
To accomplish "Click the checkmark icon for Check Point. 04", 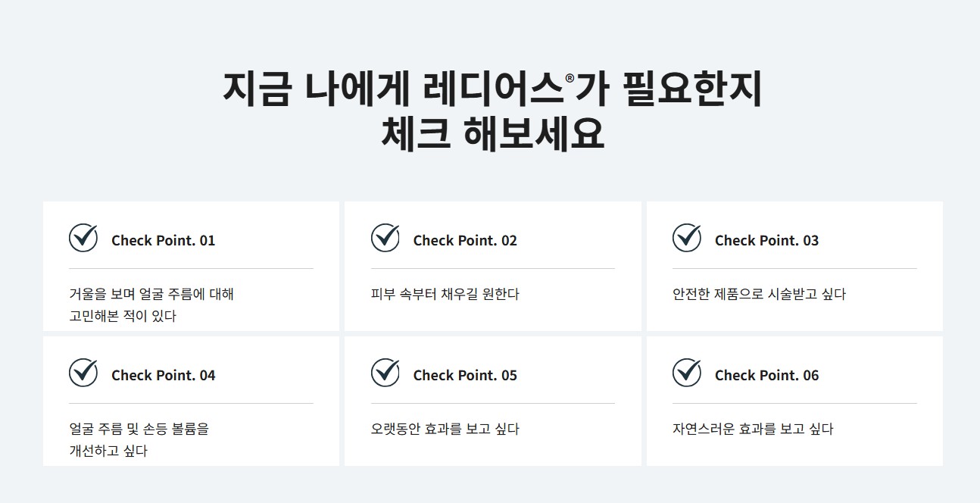I will tap(83, 373).
